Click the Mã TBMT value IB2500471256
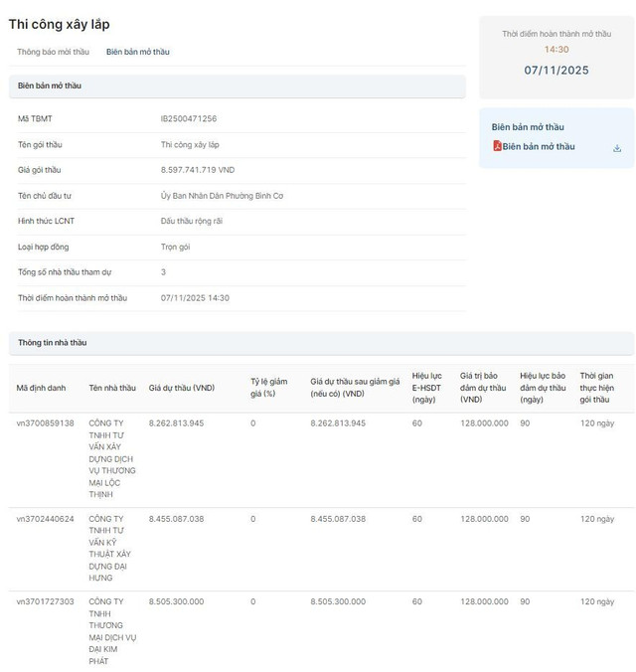The width and height of the screenshot is (636, 672). click(189, 118)
